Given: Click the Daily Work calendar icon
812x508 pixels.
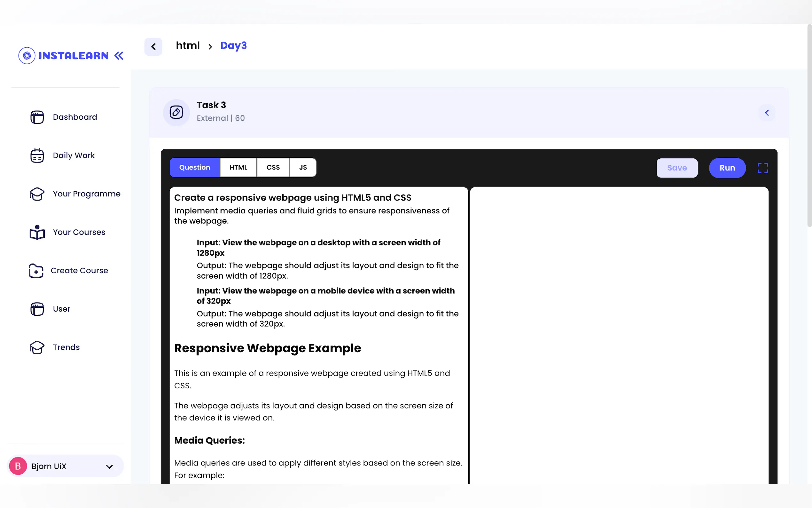Looking at the screenshot, I should point(37,155).
